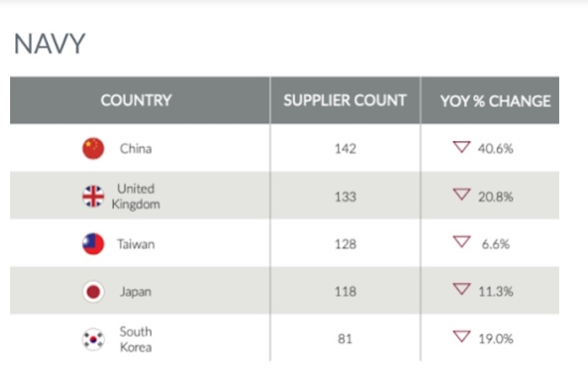Image resolution: width=588 pixels, height=376 pixels.
Task: Click the South Korea country name
Action: pos(136,339)
